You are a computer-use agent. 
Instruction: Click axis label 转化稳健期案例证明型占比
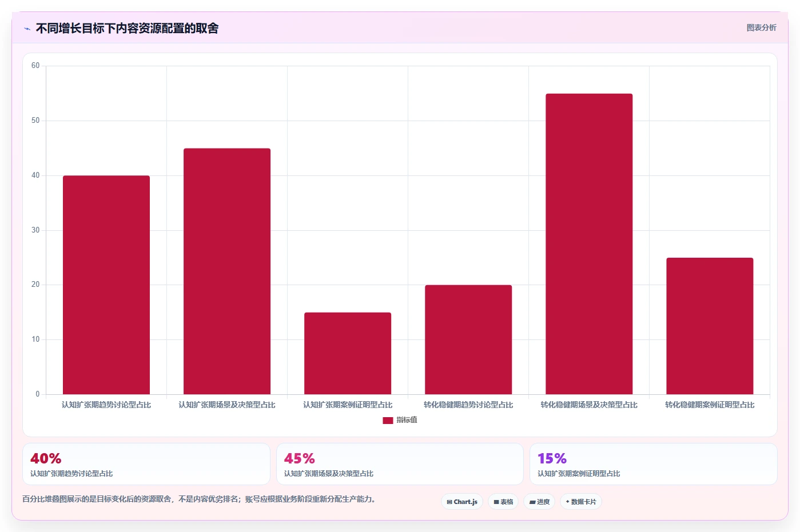(710, 405)
